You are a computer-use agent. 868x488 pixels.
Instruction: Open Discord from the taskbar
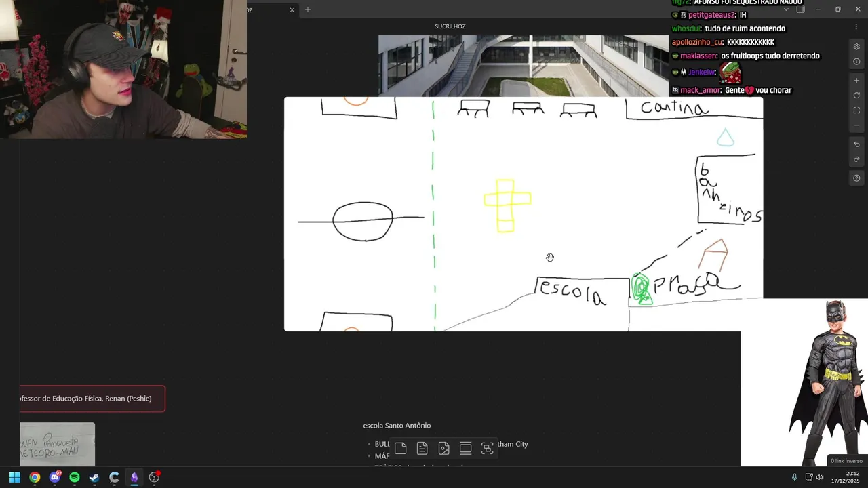click(x=55, y=477)
